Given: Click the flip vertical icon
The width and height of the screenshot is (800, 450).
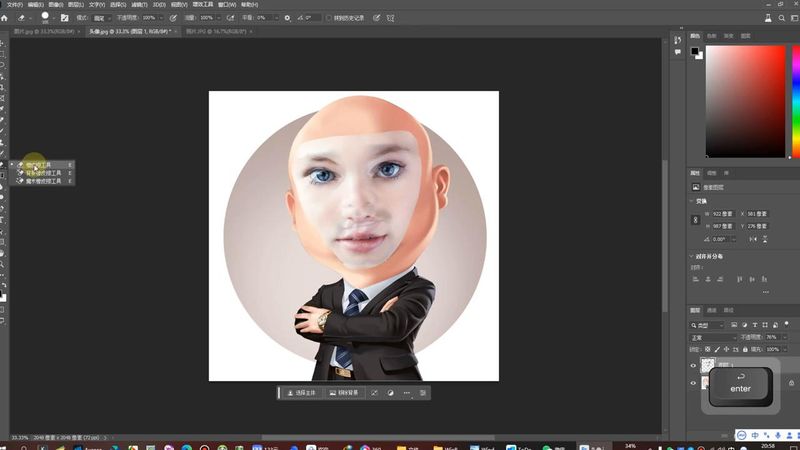Looking at the screenshot, I should coord(765,239).
